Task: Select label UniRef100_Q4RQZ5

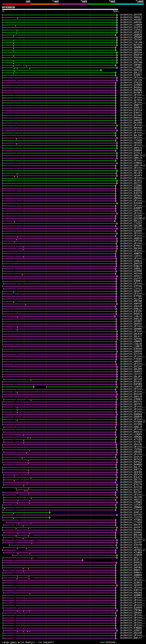Action: pyautogui.click(x=131, y=120)
